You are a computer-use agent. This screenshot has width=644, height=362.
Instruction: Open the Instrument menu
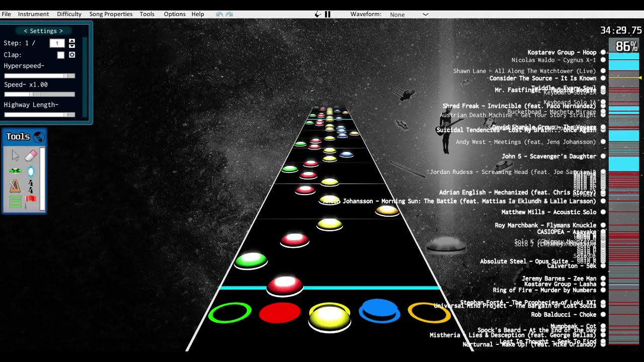tap(33, 14)
